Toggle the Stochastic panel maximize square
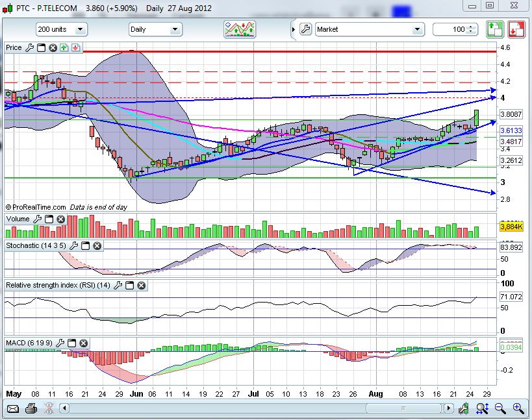This screenshot has width=532, height=420. (x=86, y=246)
